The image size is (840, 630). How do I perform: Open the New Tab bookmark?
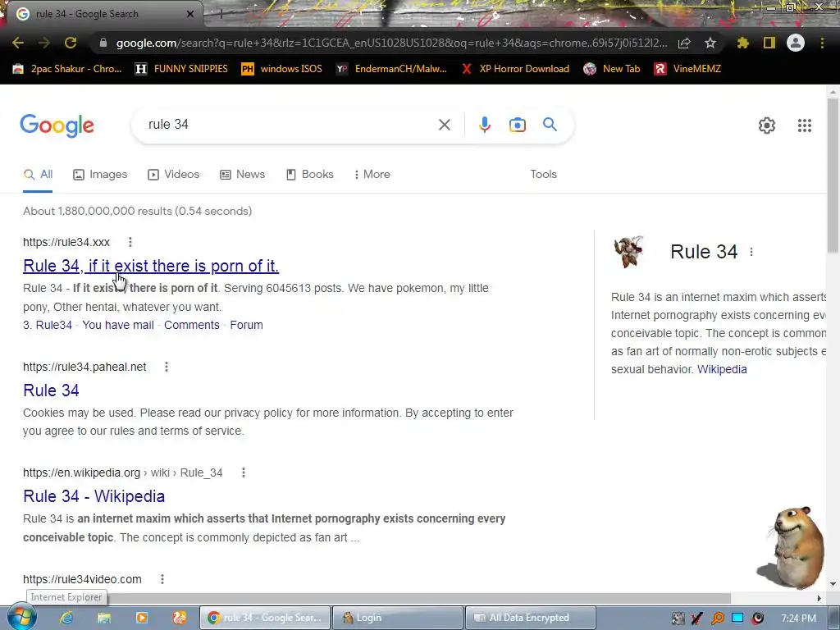612,69
